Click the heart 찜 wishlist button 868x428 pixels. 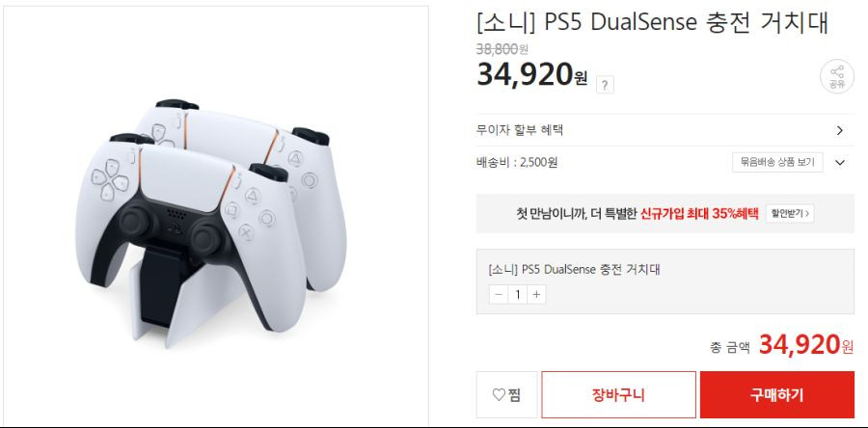click(507, 395)
